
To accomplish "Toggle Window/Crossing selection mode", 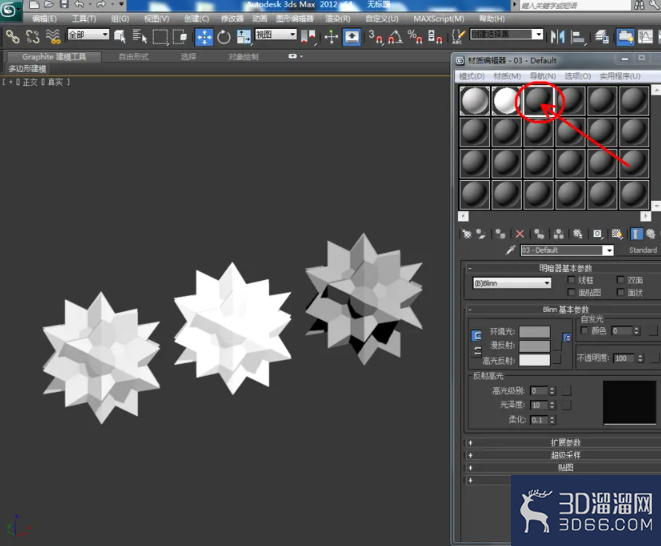I will click(x=180, y=37).
